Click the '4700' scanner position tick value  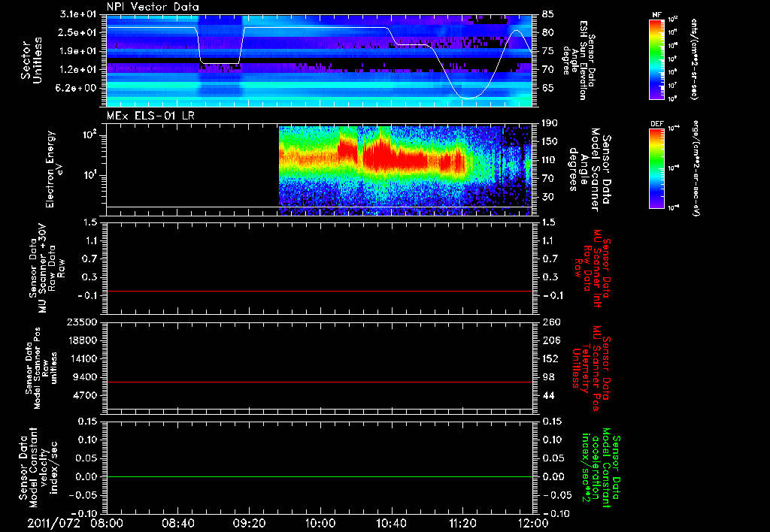(x=85, y=395)
